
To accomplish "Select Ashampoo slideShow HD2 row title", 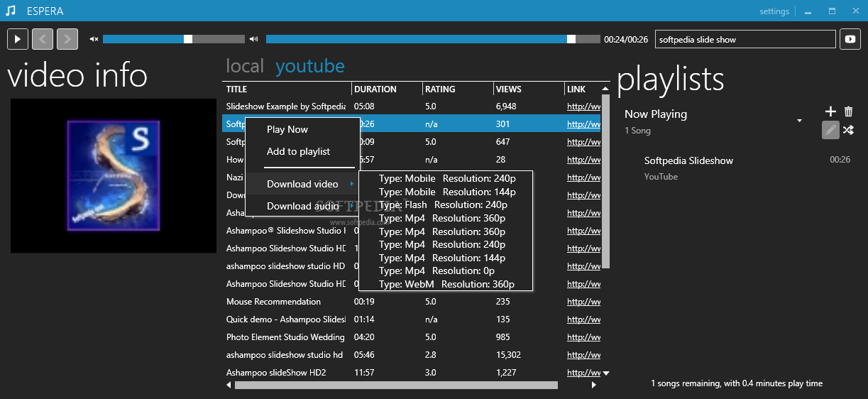I will (x=276, y=373).
